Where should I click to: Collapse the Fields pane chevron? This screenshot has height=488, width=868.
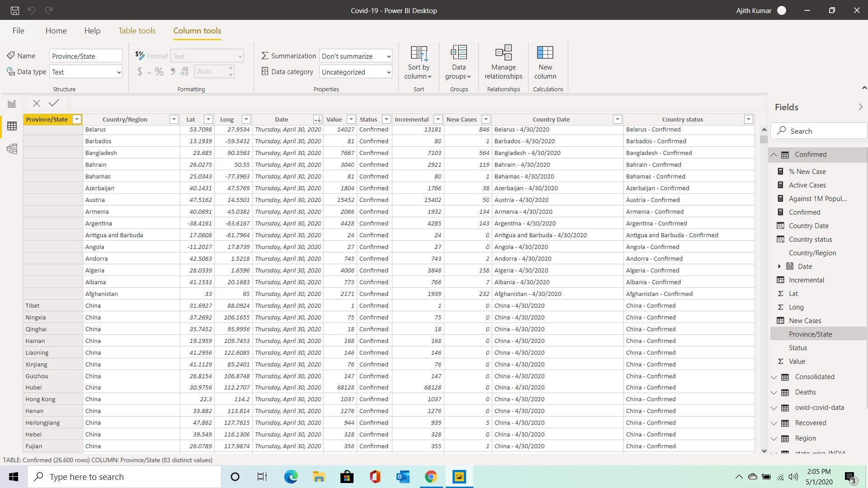click(x=860, y=107)
